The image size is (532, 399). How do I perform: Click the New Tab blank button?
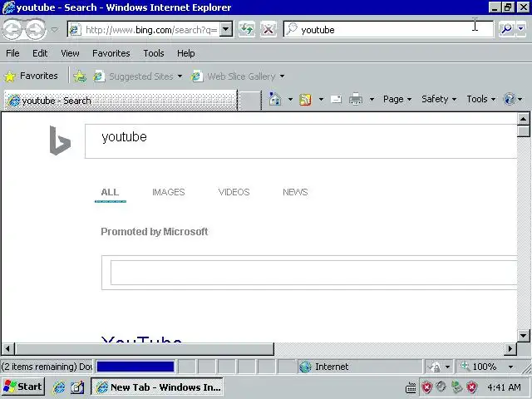click(249, 101)
